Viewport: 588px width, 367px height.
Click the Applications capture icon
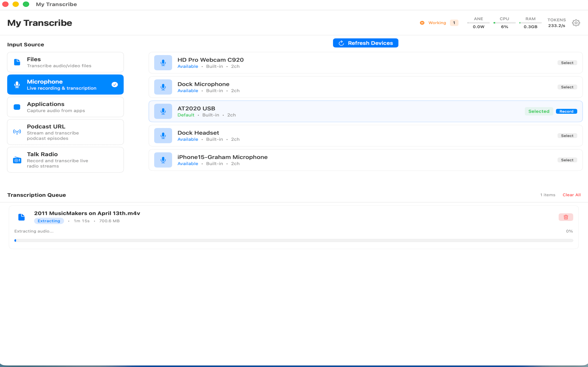(x=17, y=107)
